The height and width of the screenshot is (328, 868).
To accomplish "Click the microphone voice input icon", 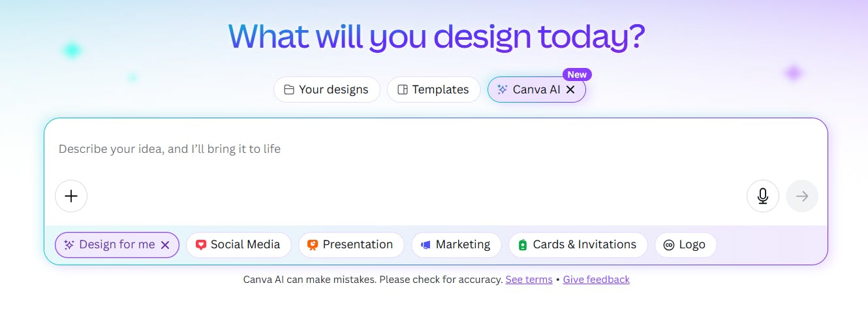I will tap(762, 196).
